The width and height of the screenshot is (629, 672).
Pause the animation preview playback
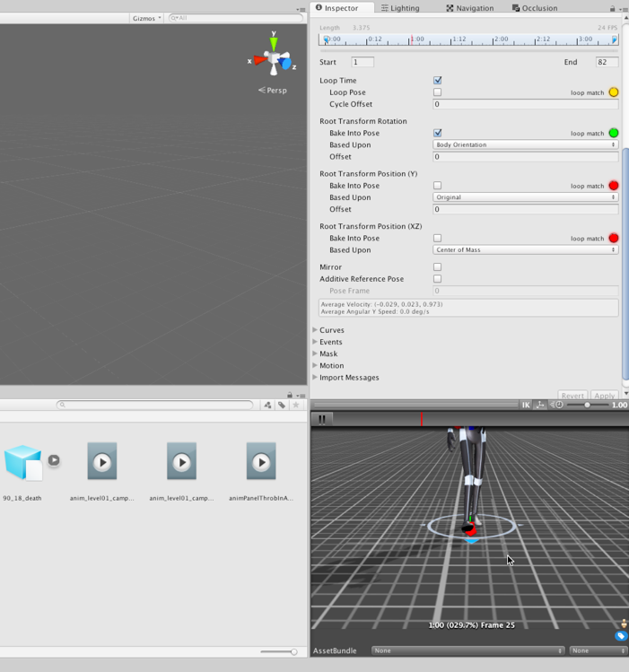[321, 418]
